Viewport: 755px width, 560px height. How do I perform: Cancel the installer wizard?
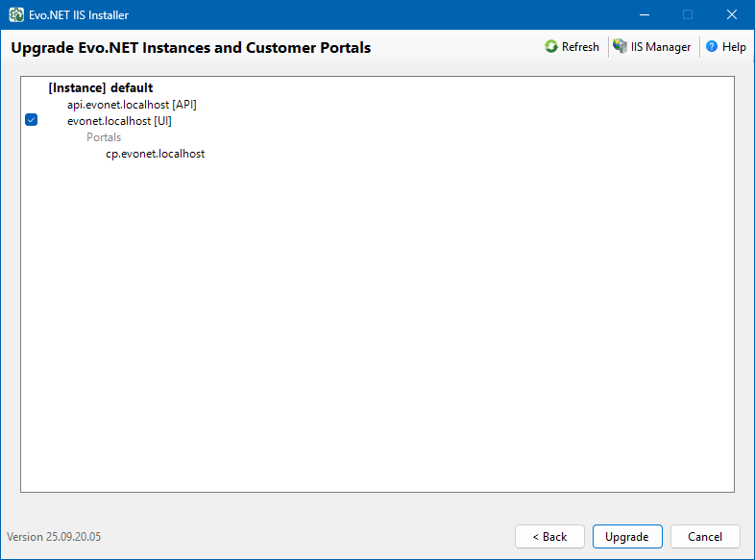point(705,537)
